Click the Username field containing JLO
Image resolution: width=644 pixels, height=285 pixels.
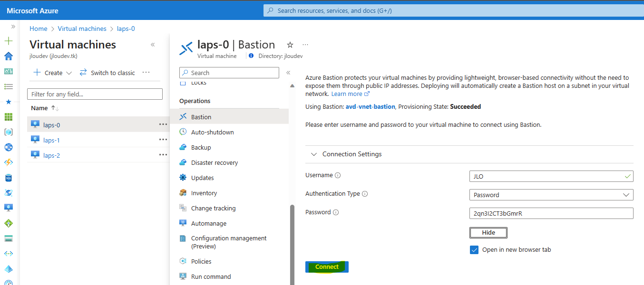pyautogui.click(x=551, y=176)
